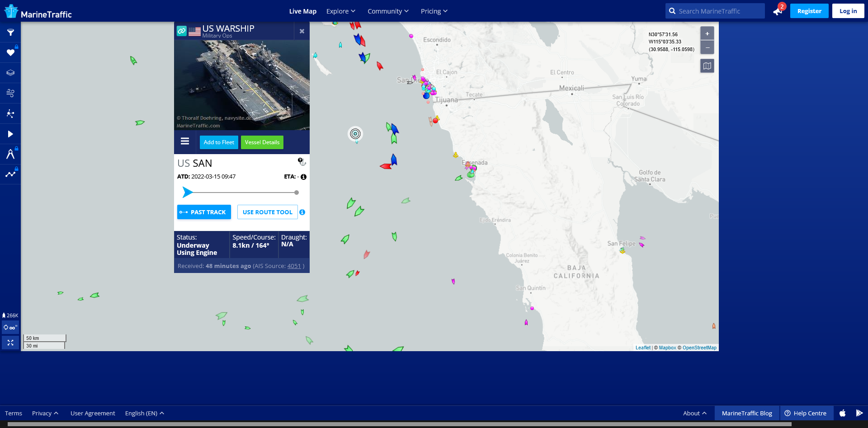This screenshot has height=428, width=868.
Task: Toggle the wind weather overlay icon
Action: click(10, 93)
